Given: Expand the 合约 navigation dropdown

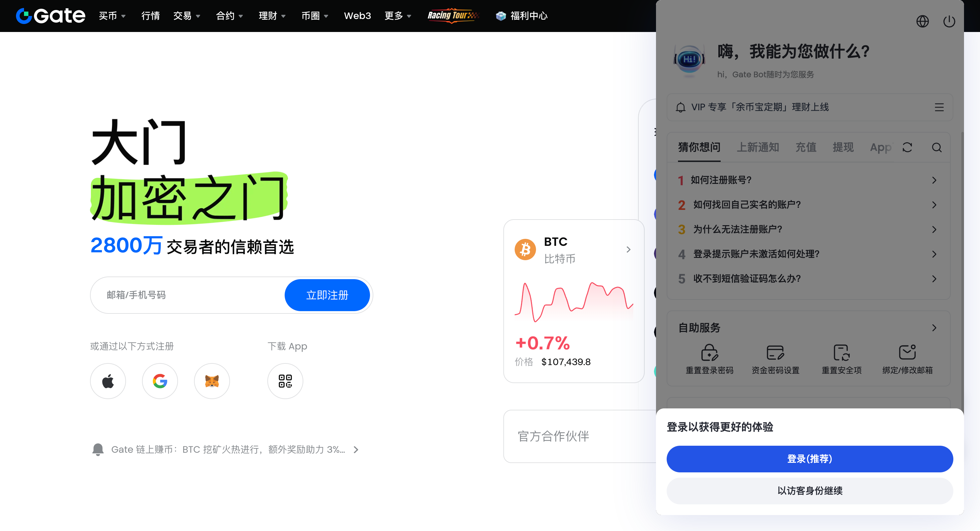Looking at the screenshot, I should [229, 16].
